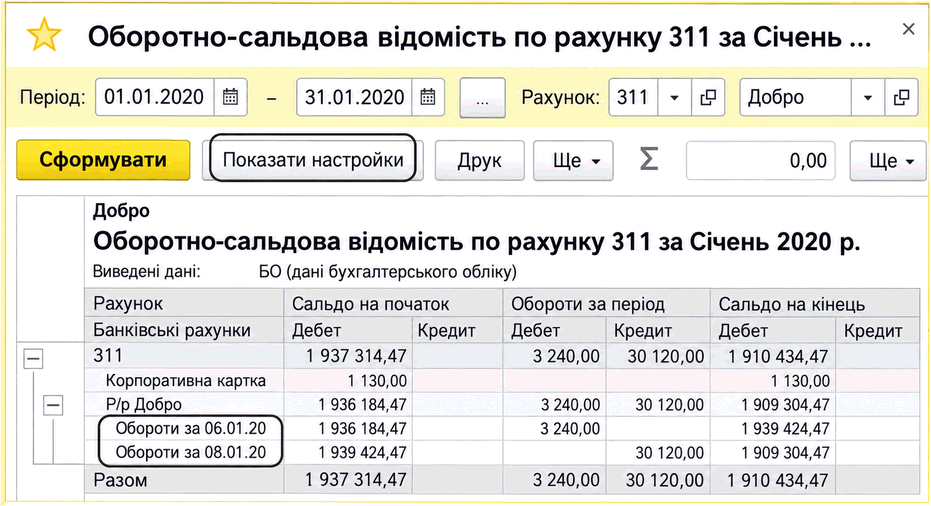Select closing balance 1 939 424,47 for 06.01.20

785,429
